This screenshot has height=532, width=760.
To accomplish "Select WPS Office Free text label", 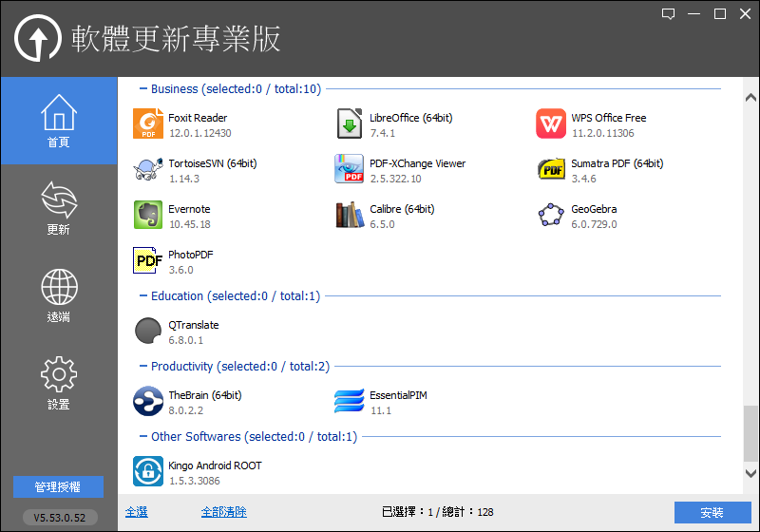I will pos(608,118).
